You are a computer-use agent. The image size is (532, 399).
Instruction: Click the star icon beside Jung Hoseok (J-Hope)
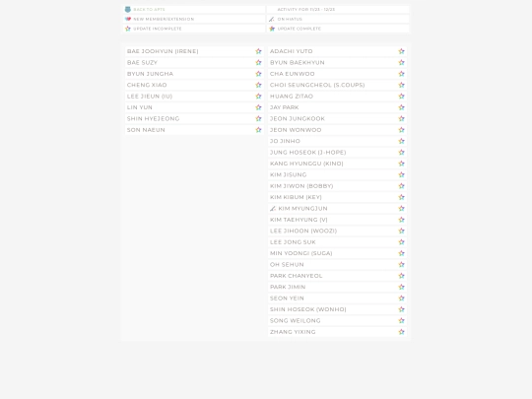click(x=402, y=152)
